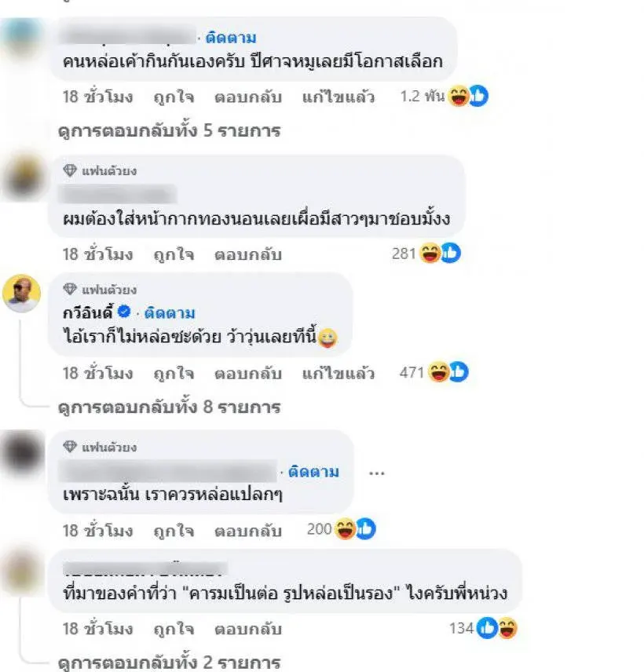Like the ผมต้องใส่หน้ากากทองนอน comment with ถูกใจ
This screenshot has height=672, width=644.
pyautogui.click(x=174, y=254)
